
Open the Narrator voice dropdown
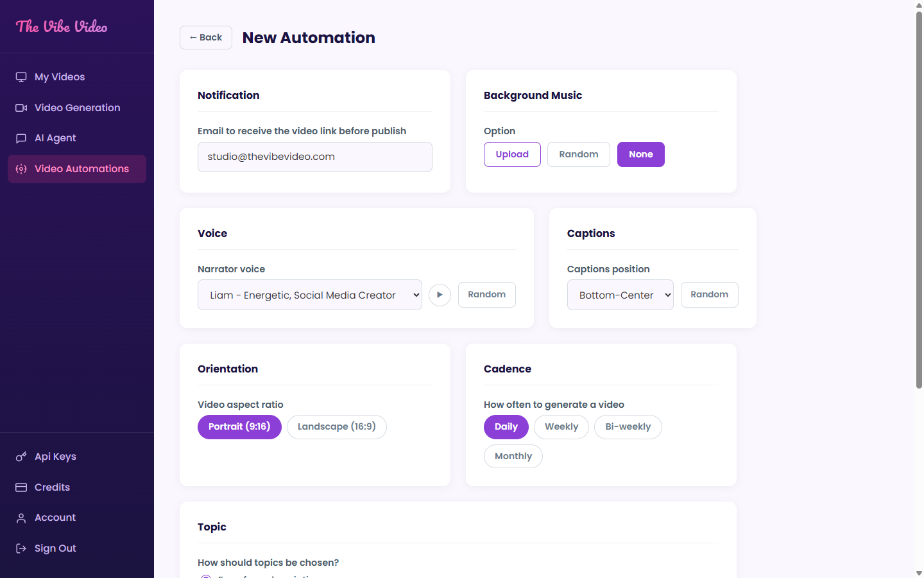(310, 295)
